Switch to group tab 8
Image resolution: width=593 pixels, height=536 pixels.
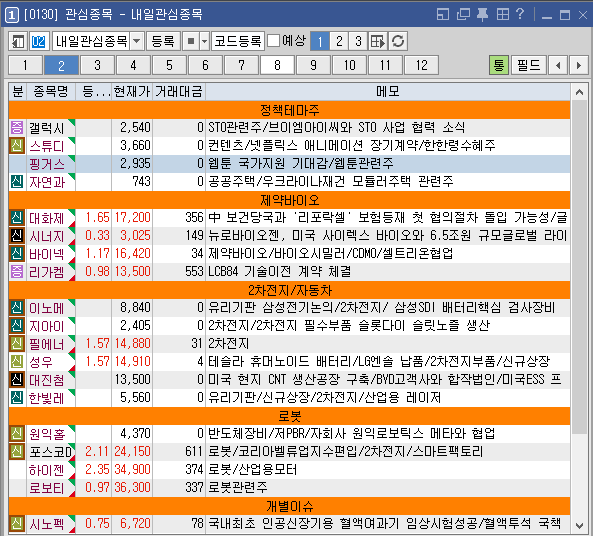277,65
